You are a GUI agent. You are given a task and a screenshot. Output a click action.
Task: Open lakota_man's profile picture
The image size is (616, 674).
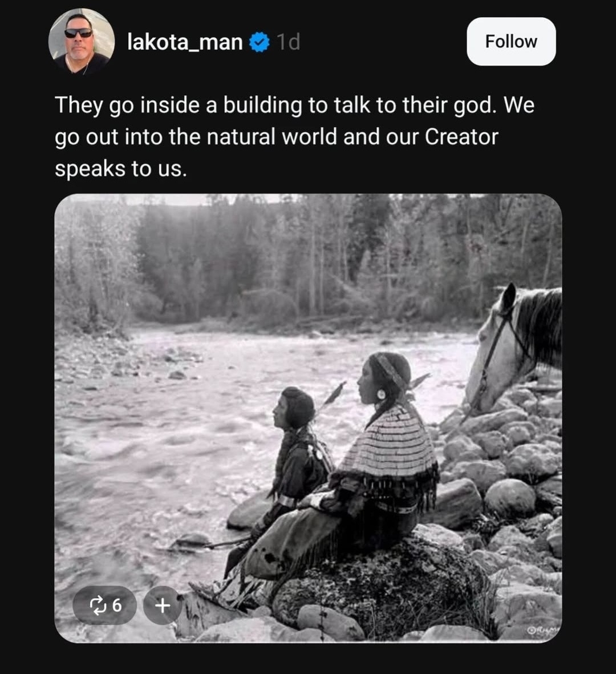[81, 41]
